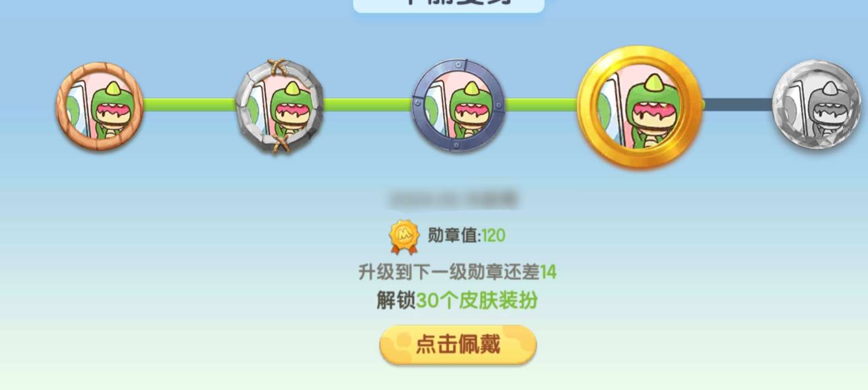Viewport: 868px width, 390px height.
Task: Select the large gold-framed dinosaur badge
Action: pyautogui.click(x=640, y=106)
